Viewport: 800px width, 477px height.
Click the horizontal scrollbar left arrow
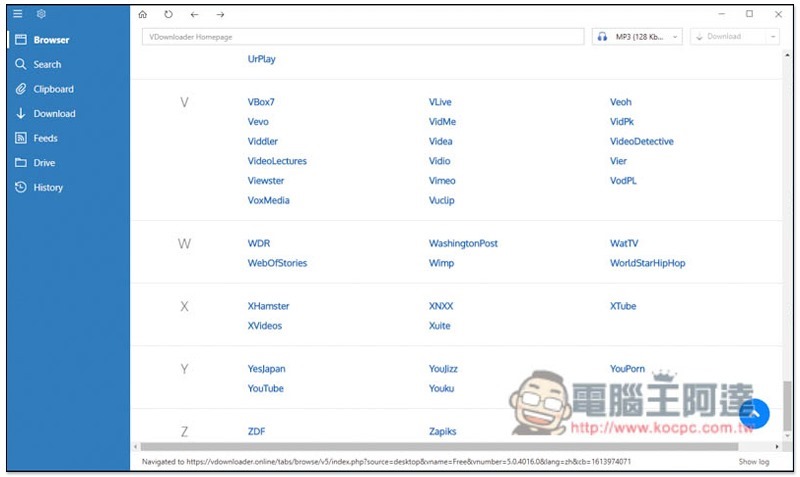pos(135,447)
